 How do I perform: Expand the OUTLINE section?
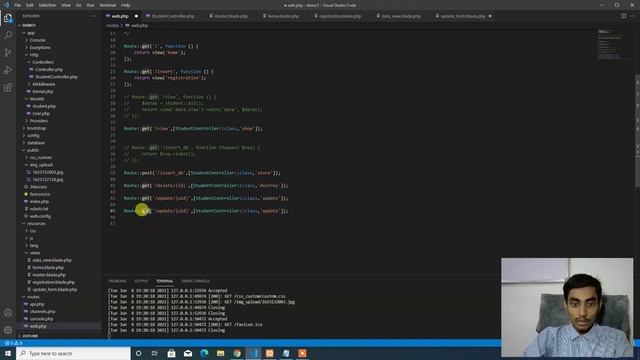(x=30, y=336)
